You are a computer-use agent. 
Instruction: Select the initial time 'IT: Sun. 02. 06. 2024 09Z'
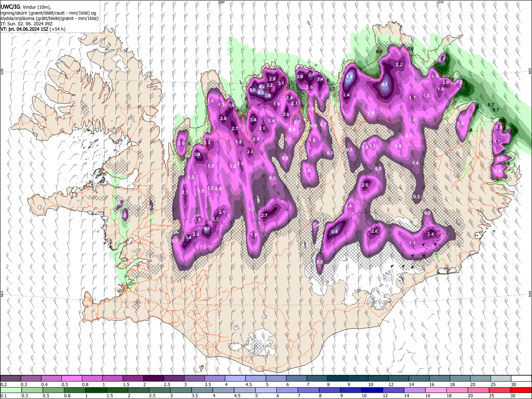click(x=27, y=24)
